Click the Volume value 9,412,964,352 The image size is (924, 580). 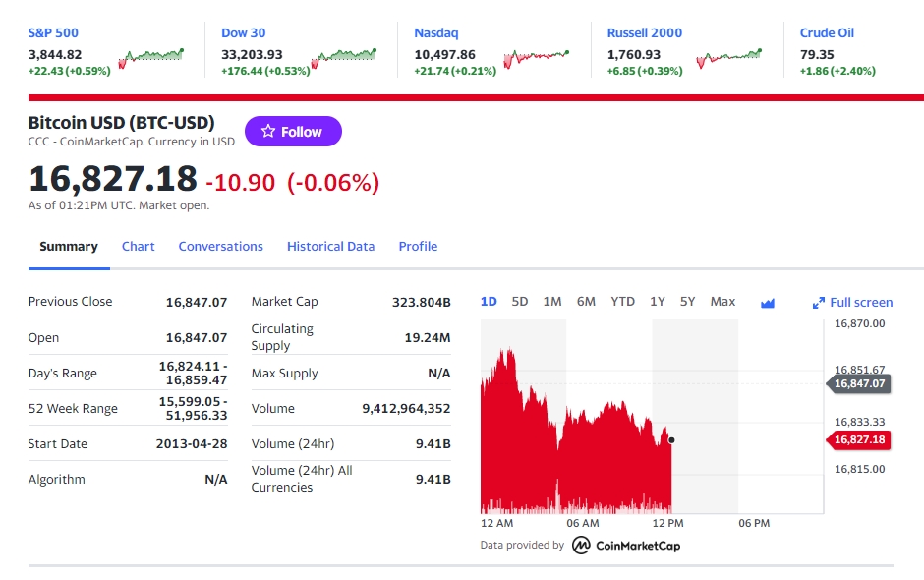(406, 409)
